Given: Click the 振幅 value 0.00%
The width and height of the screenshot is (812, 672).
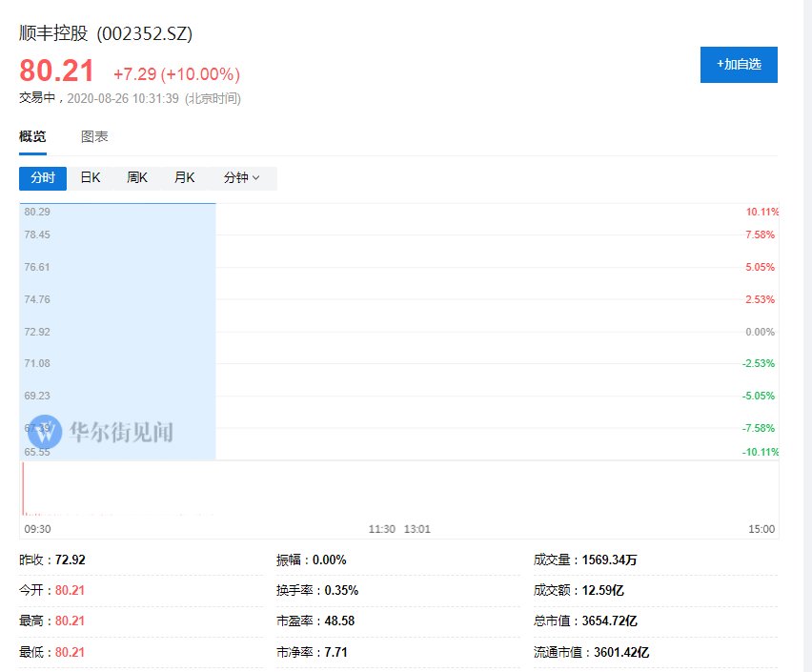Looking at the screenshot, I should 330,560.
